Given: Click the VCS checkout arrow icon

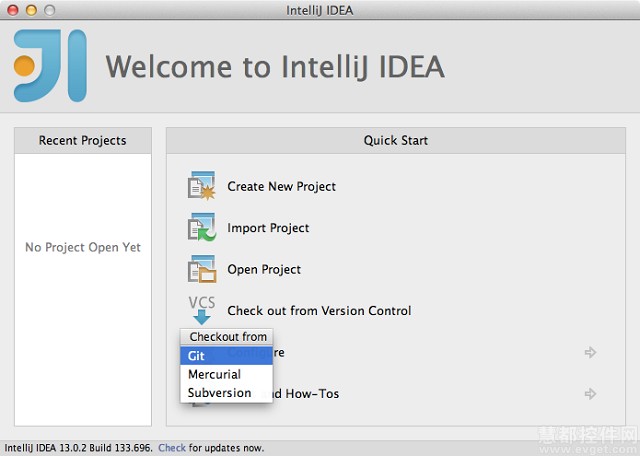Looking at the screenshot, I should tap(202, 310).
